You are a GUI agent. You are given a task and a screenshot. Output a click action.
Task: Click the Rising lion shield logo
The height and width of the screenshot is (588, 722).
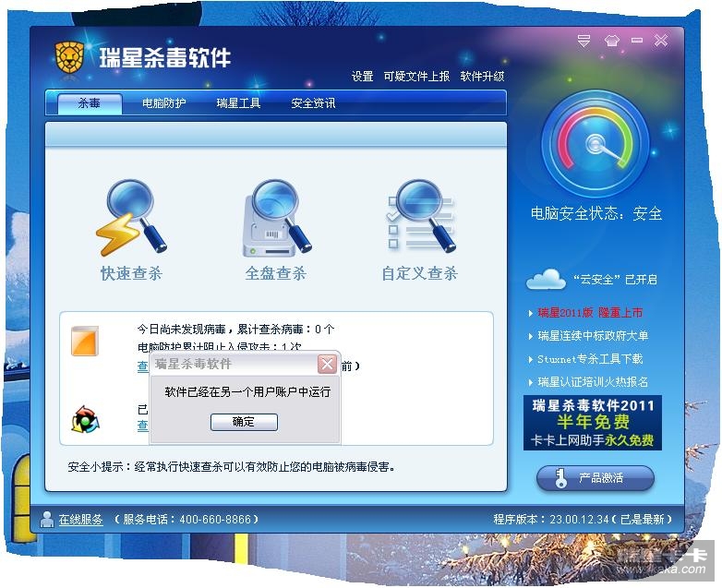tap(69, 57)
